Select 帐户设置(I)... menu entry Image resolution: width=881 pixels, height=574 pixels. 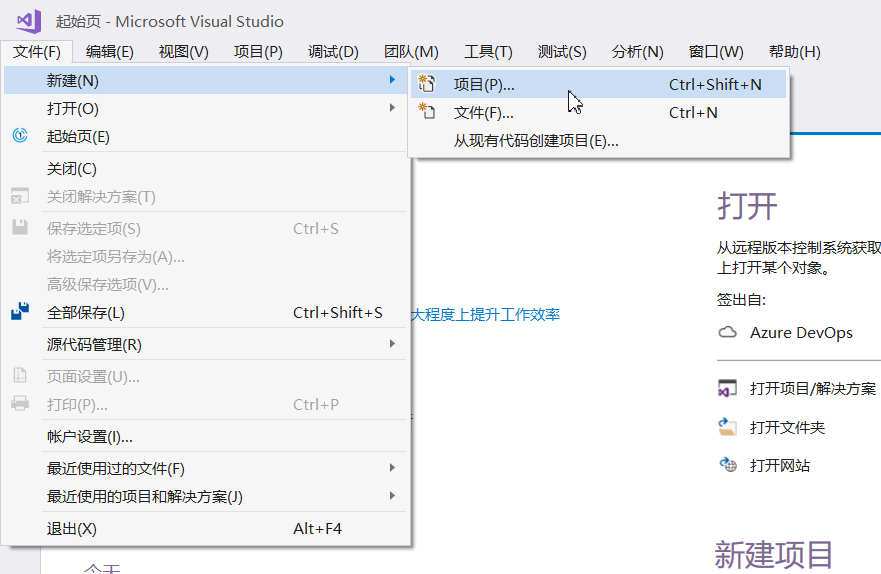(x=206, y=436)
